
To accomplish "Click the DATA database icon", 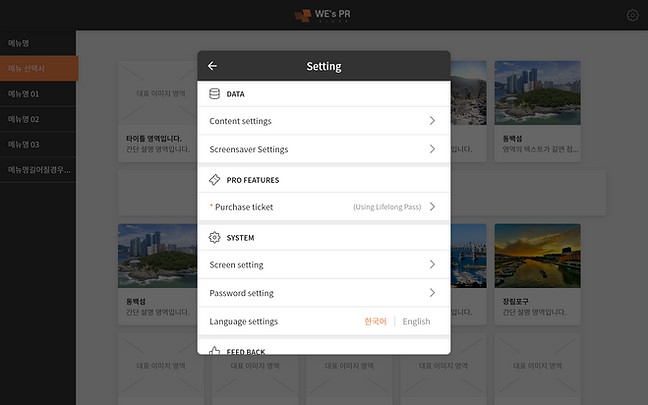I will pyautogui.click(x=214, y=94).
